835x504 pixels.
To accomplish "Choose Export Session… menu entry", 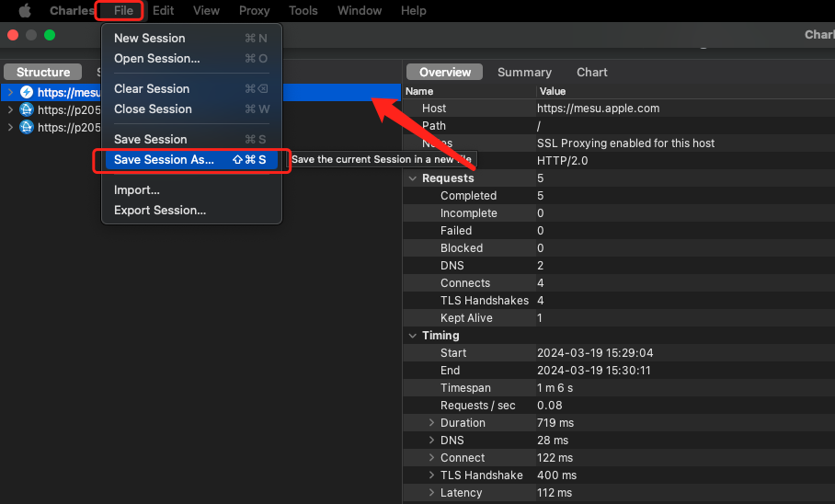I will pyautogui.click(x=159, y=211).
